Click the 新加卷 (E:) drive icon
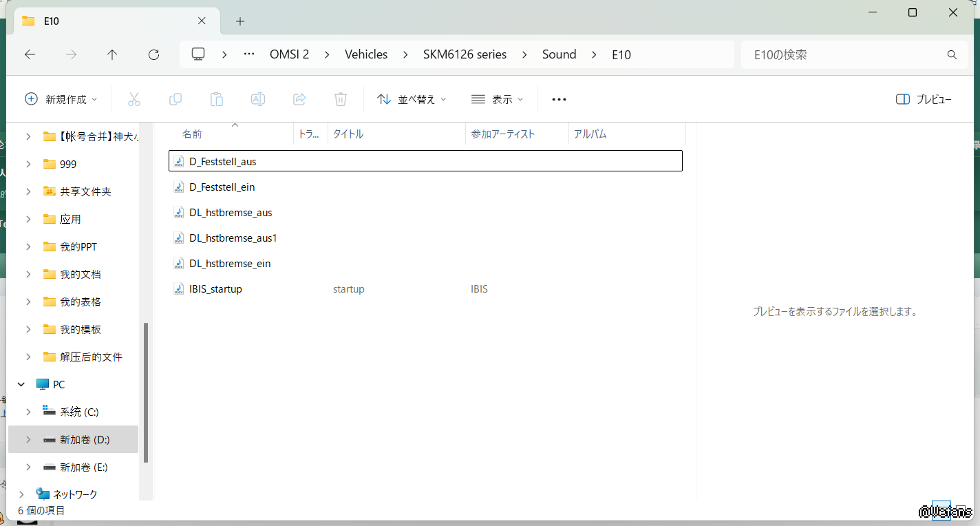Viewport: 980px width, 526px height. 49,467
